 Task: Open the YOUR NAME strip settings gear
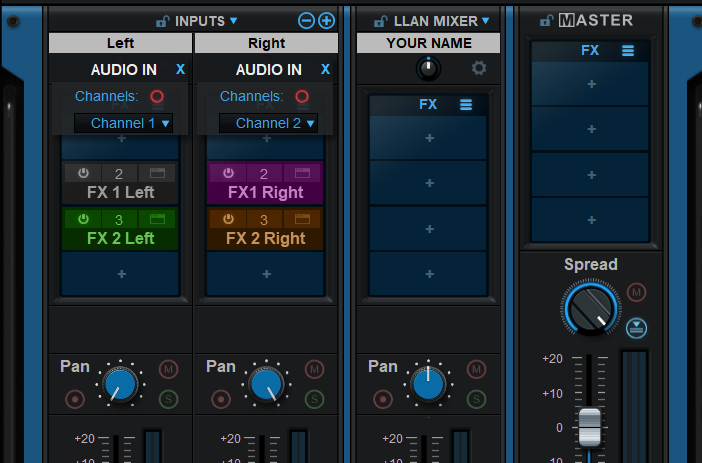(479, 68)
